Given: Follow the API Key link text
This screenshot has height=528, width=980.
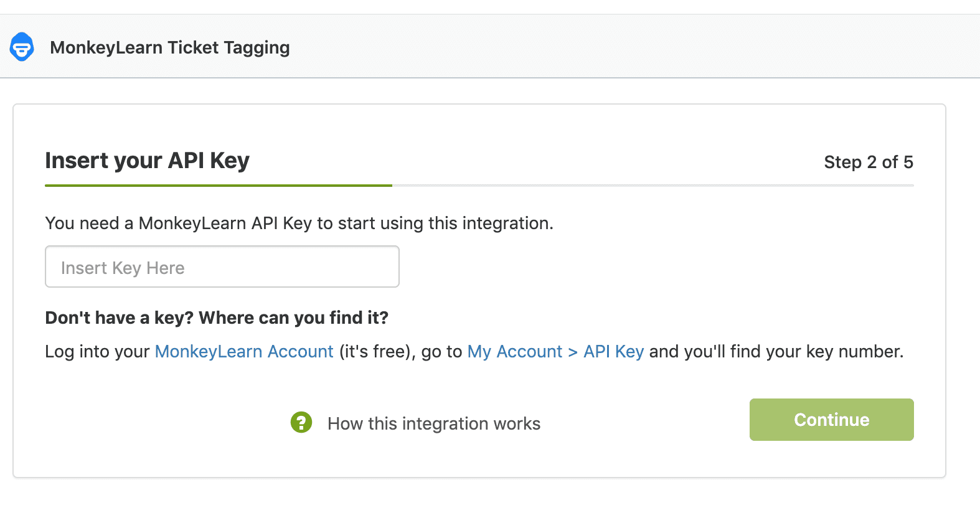Looking at the screenshot, I should (613, 352).
